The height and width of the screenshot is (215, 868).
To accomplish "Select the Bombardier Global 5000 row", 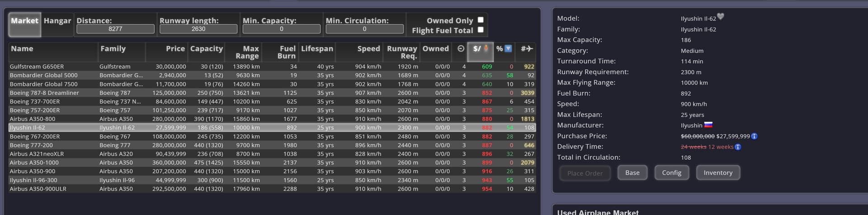I will (272, 75).
